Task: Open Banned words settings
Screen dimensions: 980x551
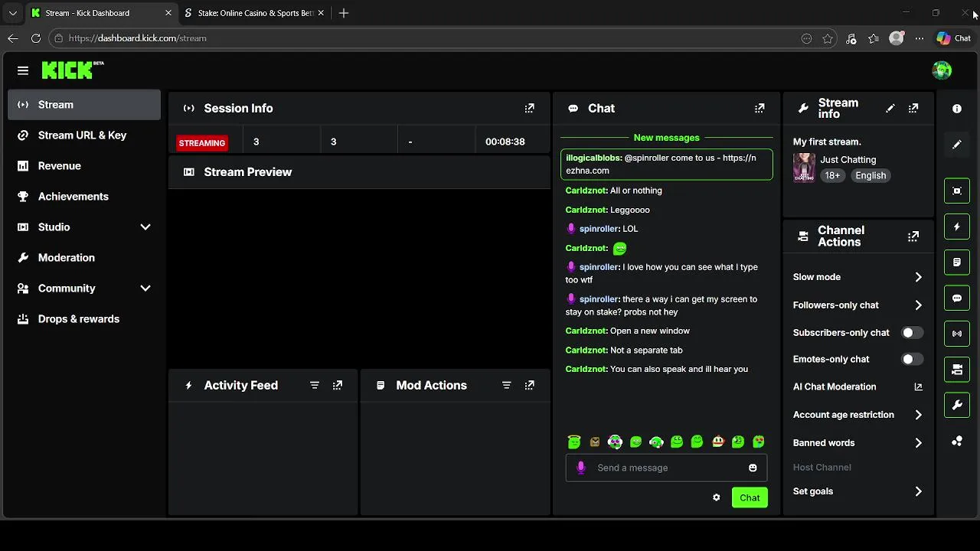Action: coord(858,443)
